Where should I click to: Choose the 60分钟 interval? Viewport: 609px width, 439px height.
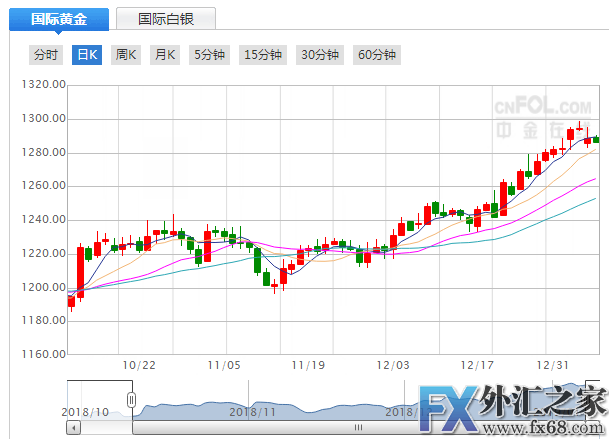click(377, 55)
